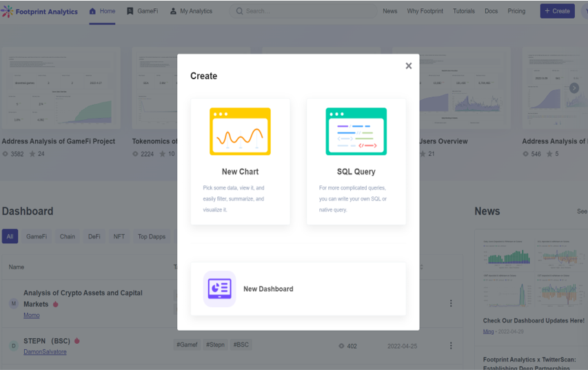This screenshot has height=370, width=588.
Task: Click the carousel next arrow
Action: [x=574, y=88]
